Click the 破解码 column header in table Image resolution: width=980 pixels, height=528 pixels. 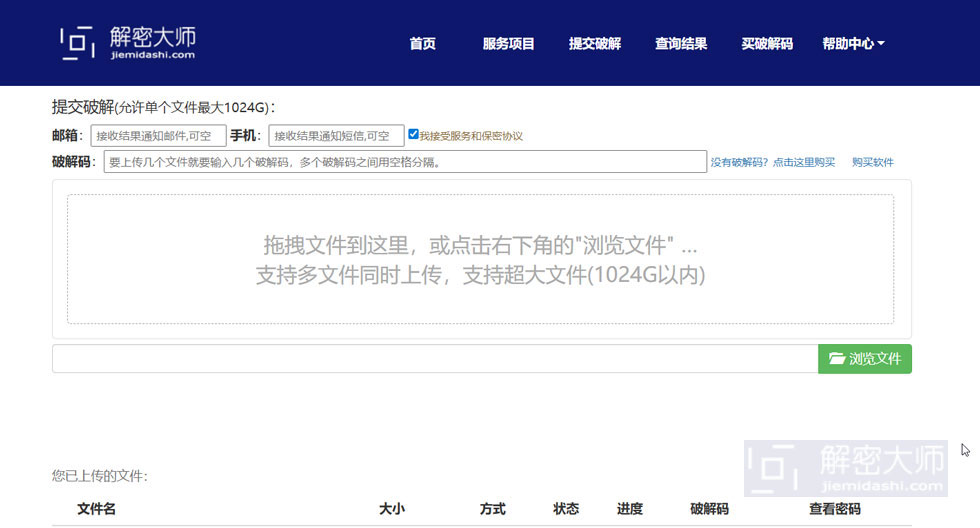click(x=709, y=509)
